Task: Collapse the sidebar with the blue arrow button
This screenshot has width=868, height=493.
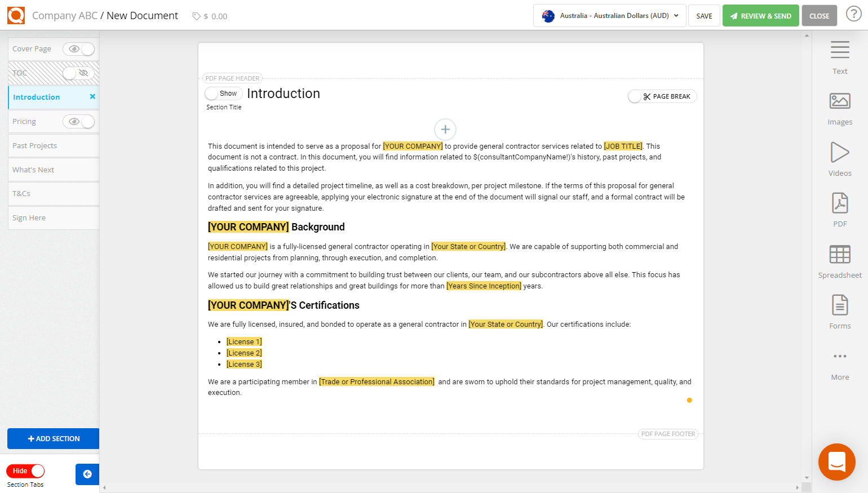Action: click(87, 474)
